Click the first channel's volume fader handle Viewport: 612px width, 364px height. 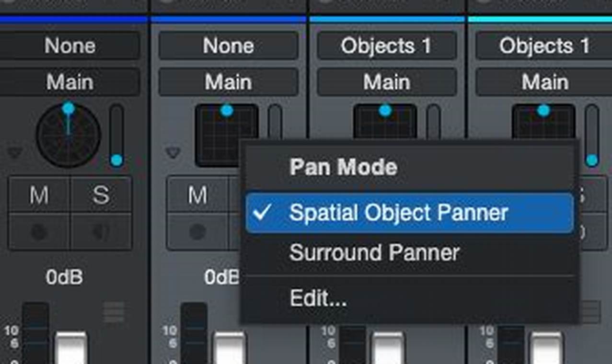[71, 347]
